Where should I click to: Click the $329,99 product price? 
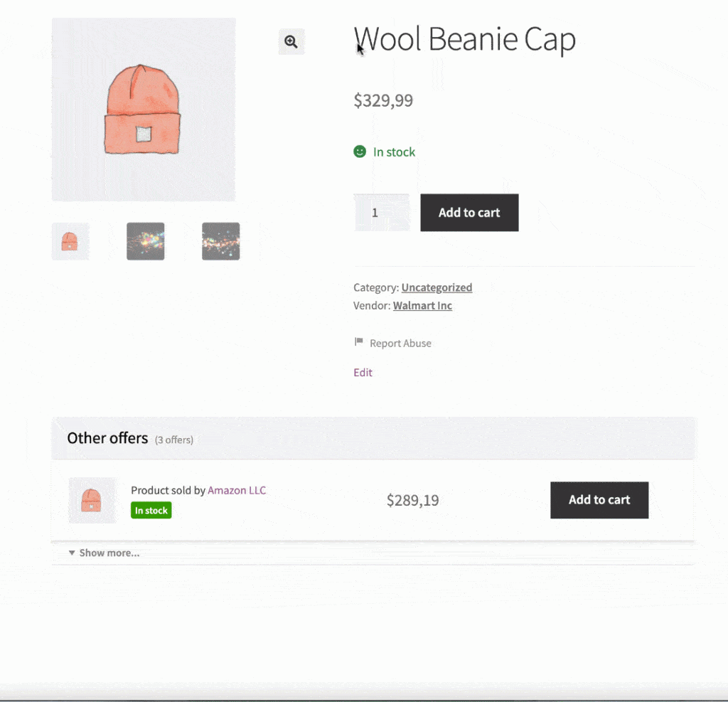pyautogui.click(x=383, y=100)
